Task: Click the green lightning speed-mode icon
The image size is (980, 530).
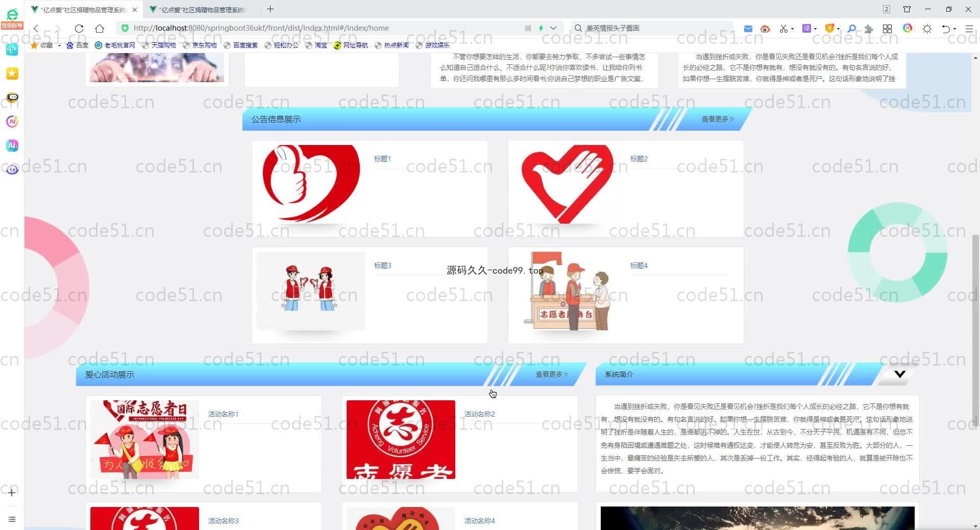Action: (541, 28)
